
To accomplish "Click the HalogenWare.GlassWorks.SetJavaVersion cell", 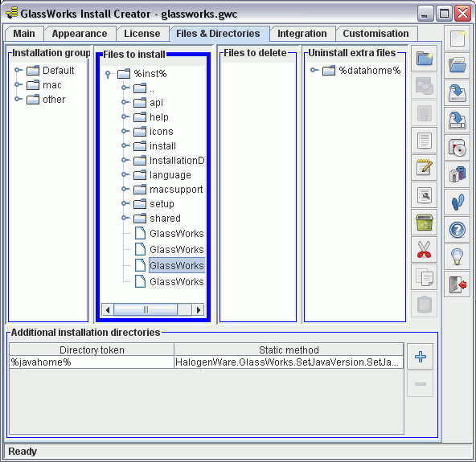I will click(289, 362).
